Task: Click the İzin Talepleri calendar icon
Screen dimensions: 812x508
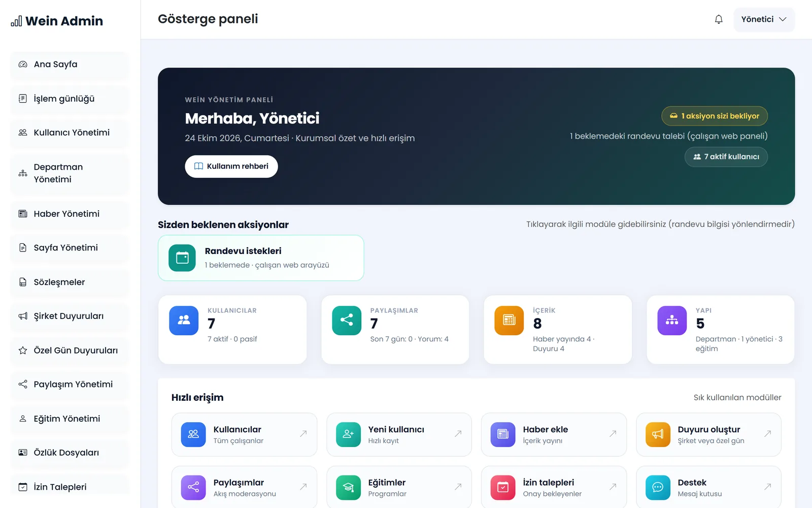Action: pyautogui.click(x=23, y=487)
